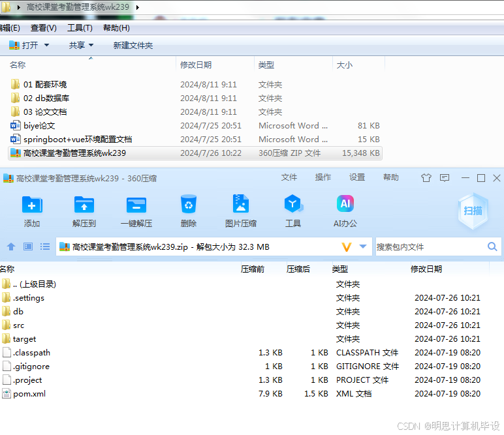Launch the AI办公 tool
This screenshot has height=435, width=504.
pyautogui.click(x=345, y=203)
